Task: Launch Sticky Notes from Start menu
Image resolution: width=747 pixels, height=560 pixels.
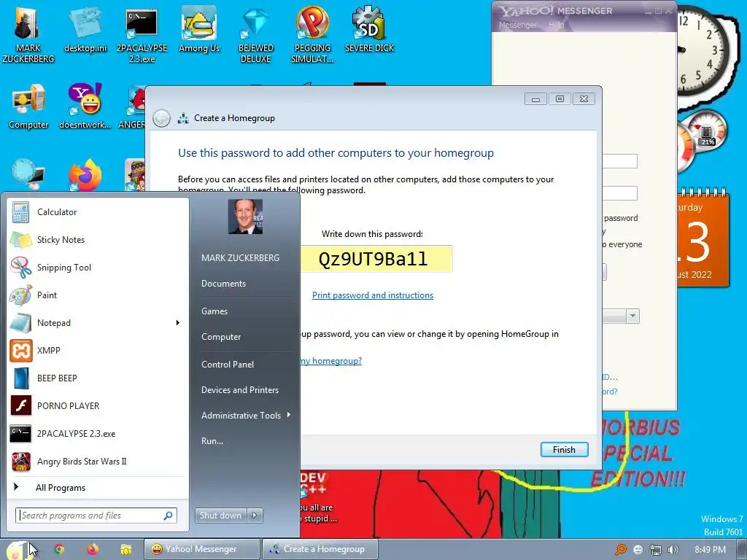Action: [x=98, y=239]
